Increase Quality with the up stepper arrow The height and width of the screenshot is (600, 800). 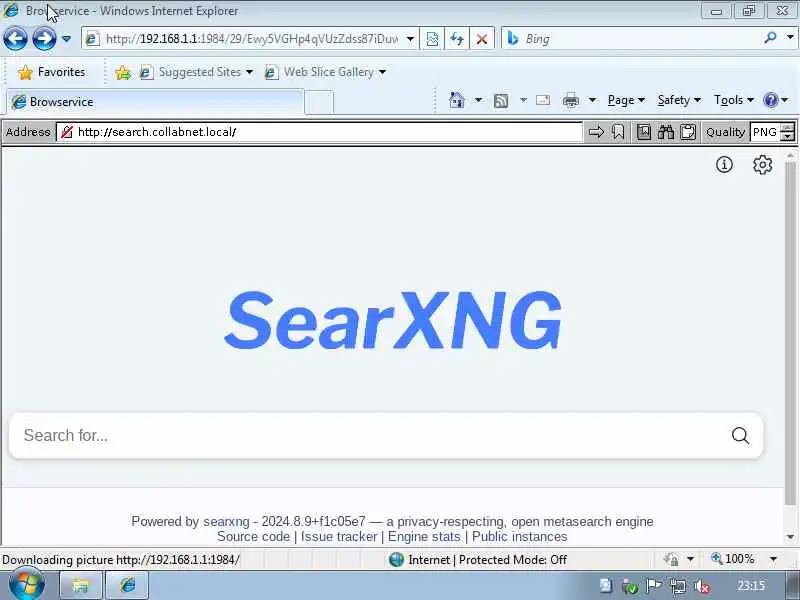click(x=788, y=128)
